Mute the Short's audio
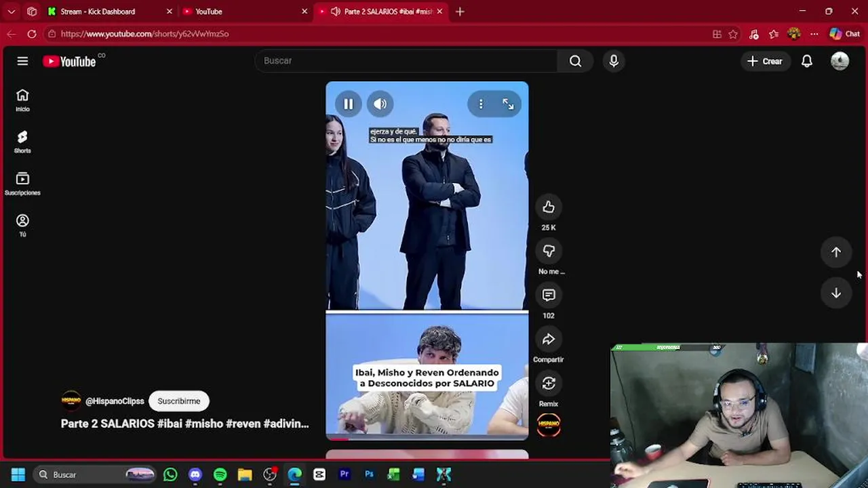 coord(380,104)
